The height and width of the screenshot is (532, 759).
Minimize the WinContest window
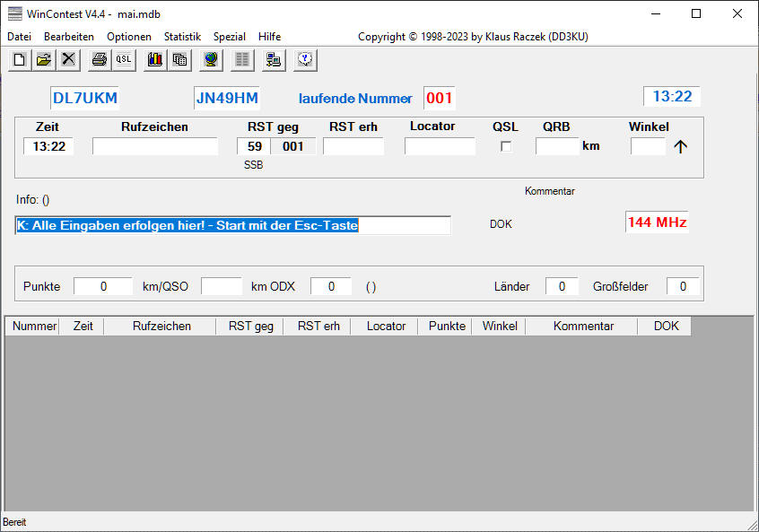[656, 13]
